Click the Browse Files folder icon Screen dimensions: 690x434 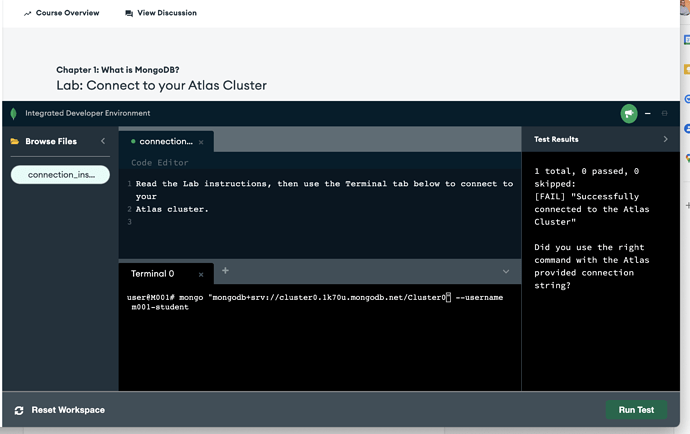(15, 142)
